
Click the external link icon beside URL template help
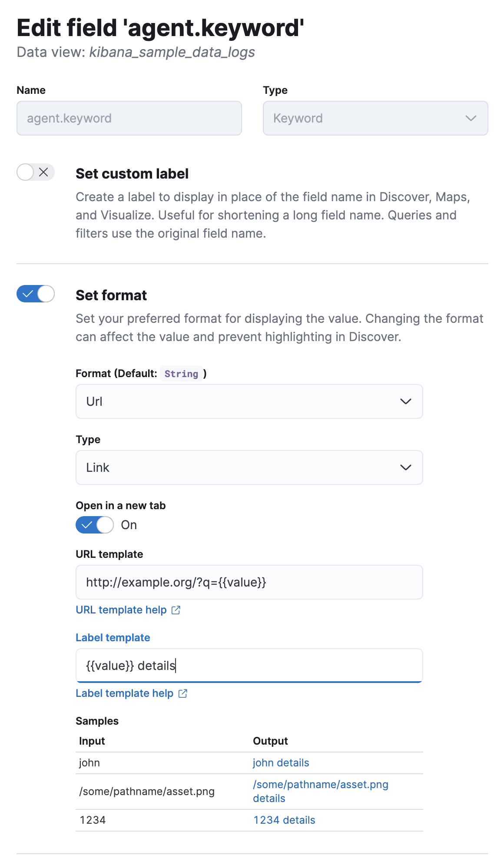click(x=176, y=610)
